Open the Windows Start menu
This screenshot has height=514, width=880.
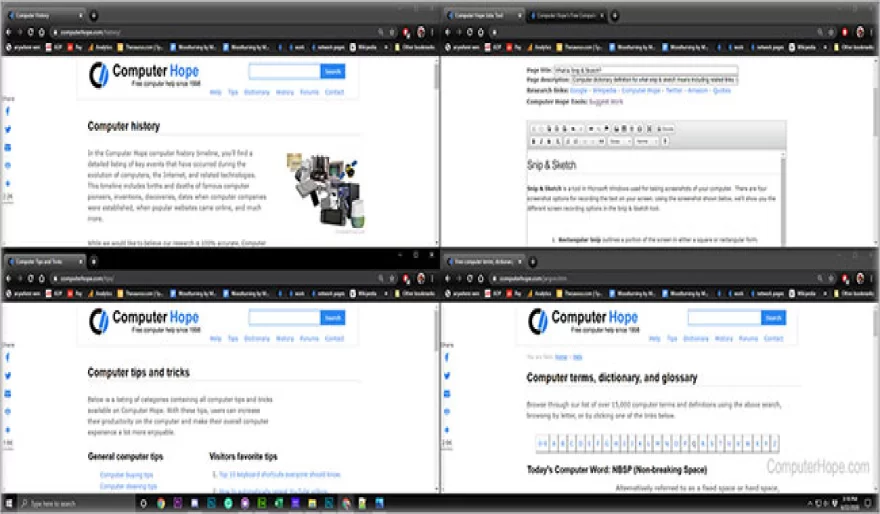[8, 503]
